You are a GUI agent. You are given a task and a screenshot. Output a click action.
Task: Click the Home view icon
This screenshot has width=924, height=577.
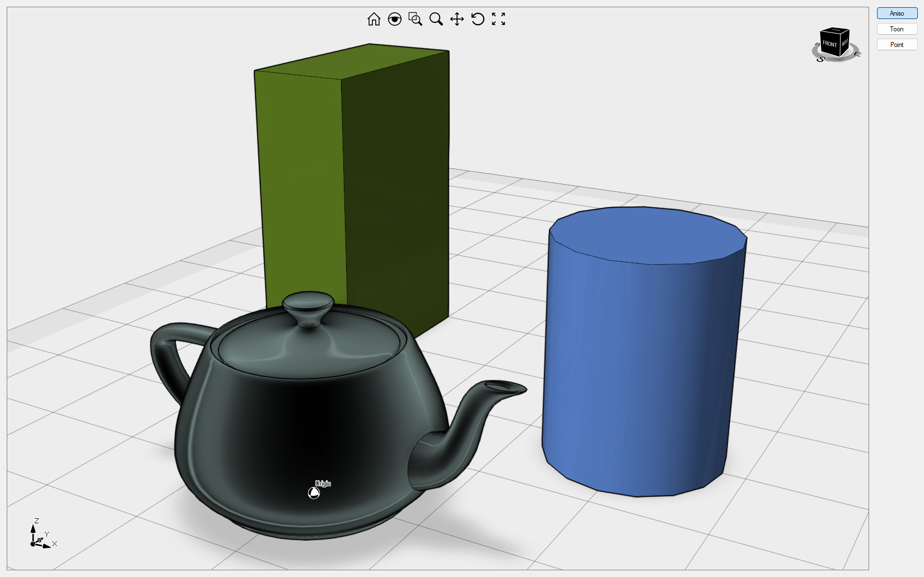tap(374, 19)
